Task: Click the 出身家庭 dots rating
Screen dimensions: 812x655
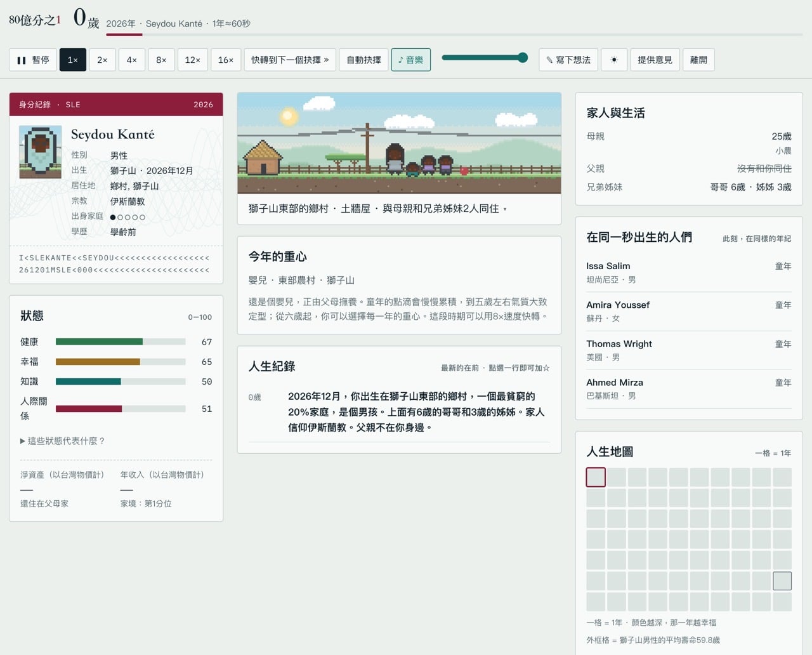Action: click(x=128, y=217)
